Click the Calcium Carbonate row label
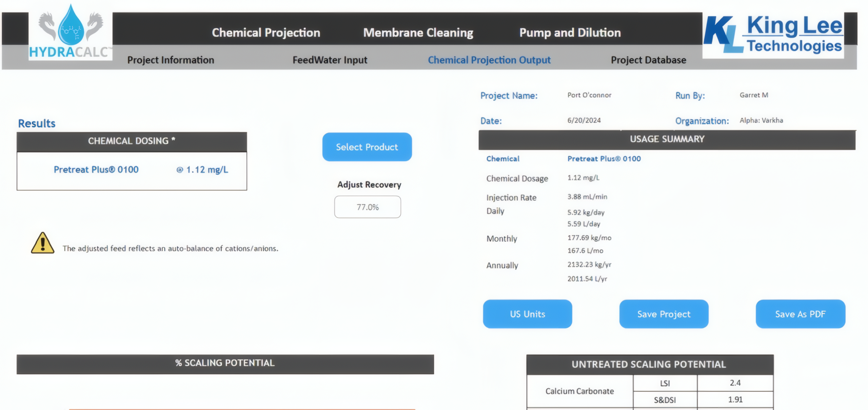This screenshot has height=410, width=868. [x=579, y=391]
